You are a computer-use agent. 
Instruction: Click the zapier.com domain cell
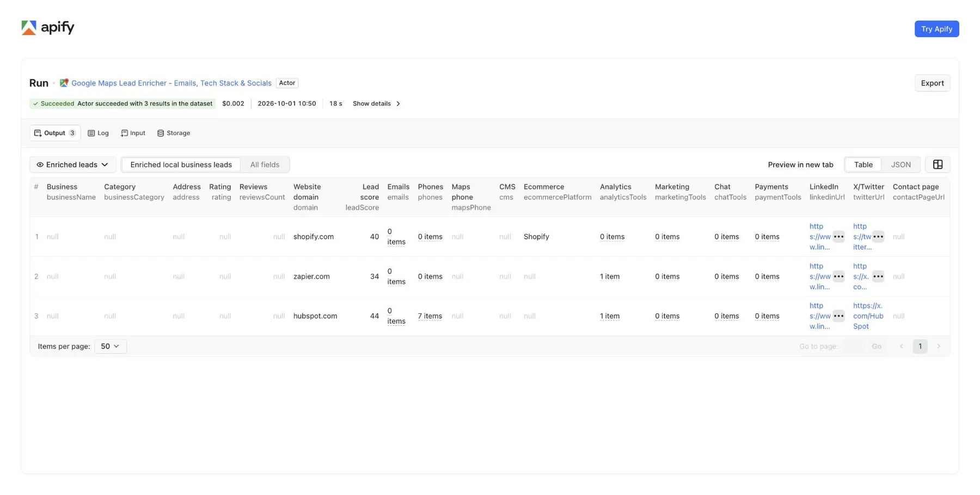coord(311,276)
